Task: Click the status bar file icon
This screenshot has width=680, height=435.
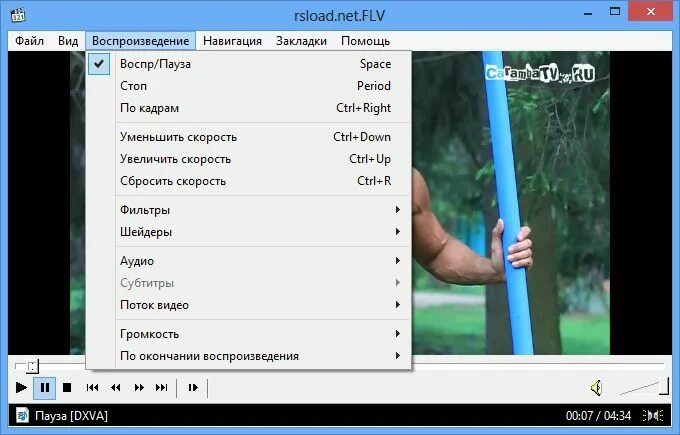Action: click(x=22, y=415)
